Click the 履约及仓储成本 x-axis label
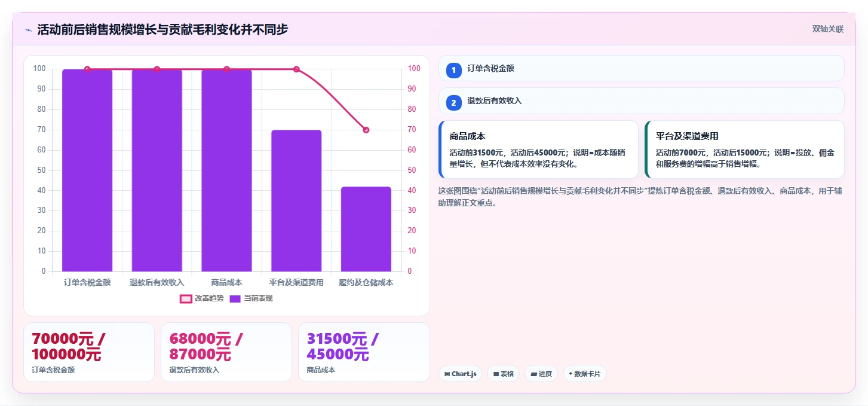Viewport: 868px width, 406px height. click(x=366, y=282)
